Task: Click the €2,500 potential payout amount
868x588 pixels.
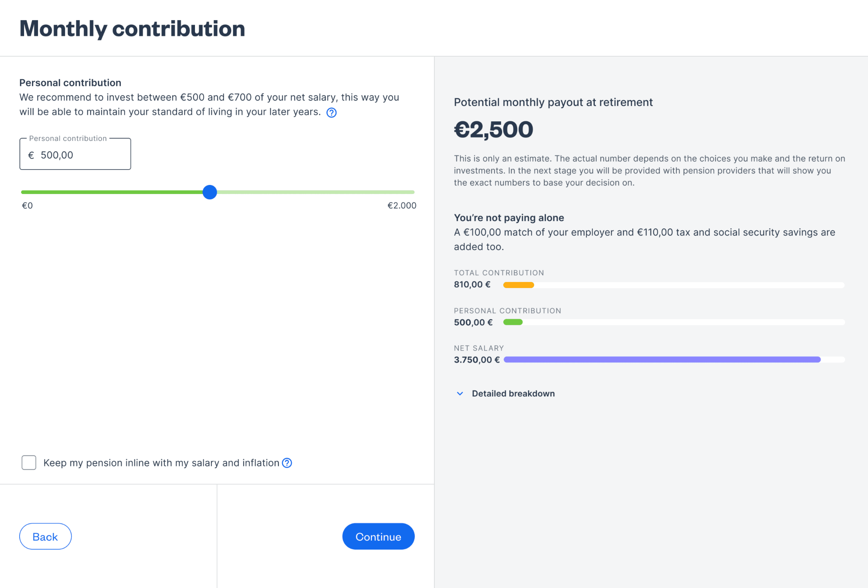Action: click(x=493, y=129)
